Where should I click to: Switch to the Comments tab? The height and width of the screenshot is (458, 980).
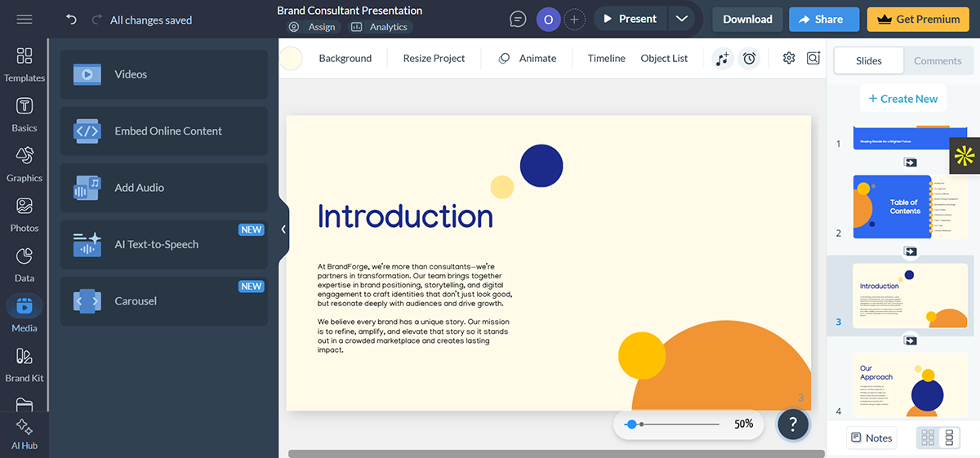tap(938, 60)
